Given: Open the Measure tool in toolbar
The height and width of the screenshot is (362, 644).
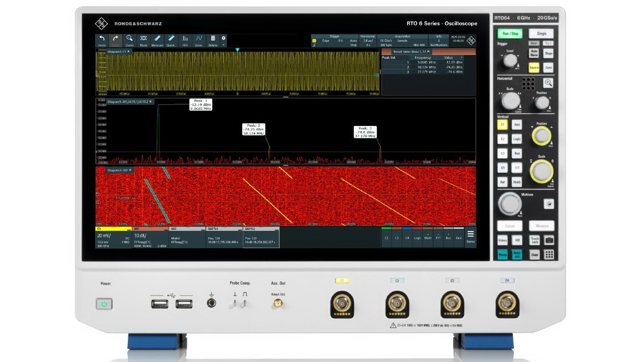Looking at the screenshot, I should pos(157,40).
